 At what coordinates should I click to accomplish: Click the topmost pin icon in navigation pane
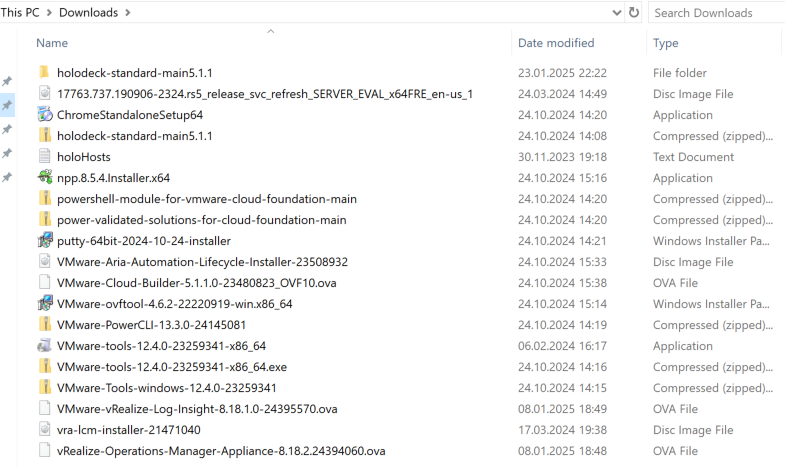pyautogui.click(x=7, y=81)
